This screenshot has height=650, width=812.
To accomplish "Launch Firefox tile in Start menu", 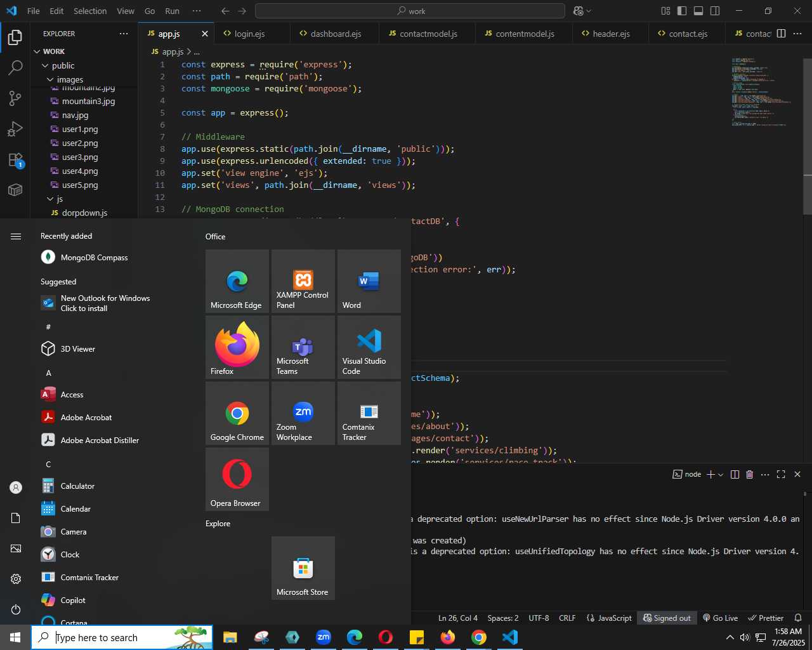I will coord(237,347).
